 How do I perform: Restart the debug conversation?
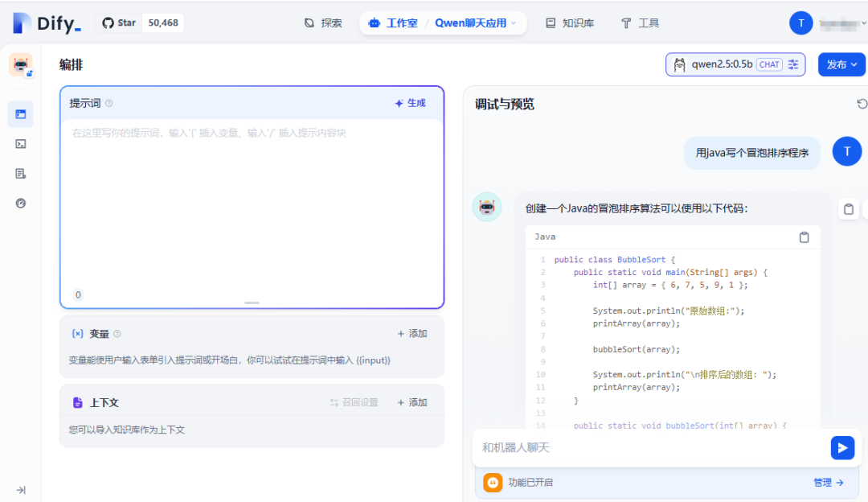862,104
